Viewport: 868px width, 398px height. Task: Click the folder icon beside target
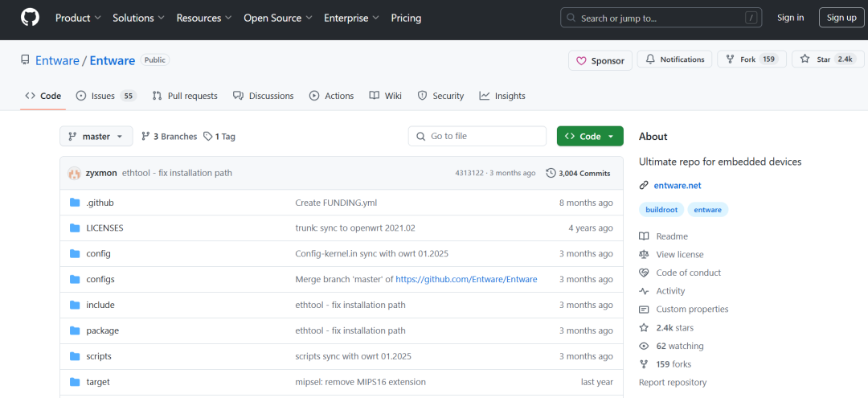75,382
